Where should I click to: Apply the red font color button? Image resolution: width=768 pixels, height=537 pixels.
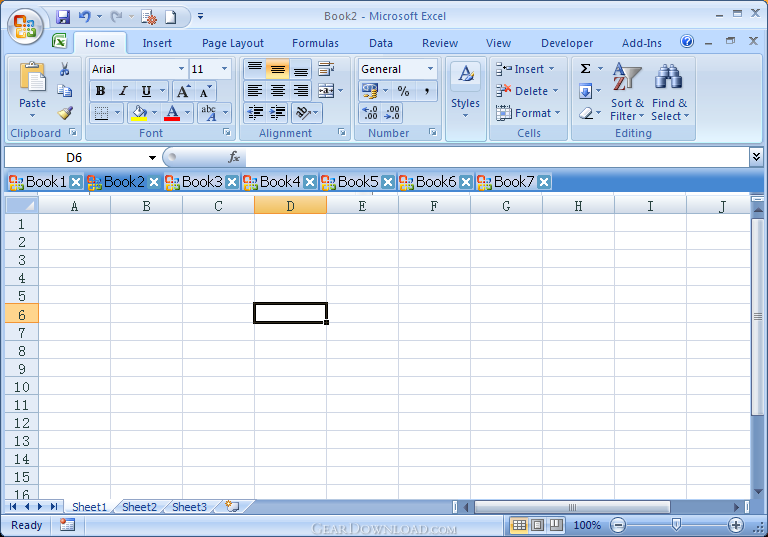click(x=172, y=113)
